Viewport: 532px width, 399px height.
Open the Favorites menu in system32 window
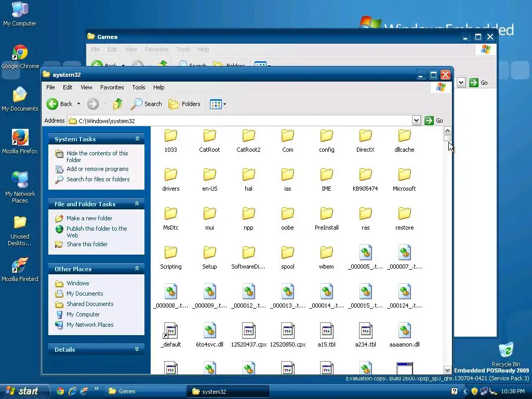coord(112,87)
